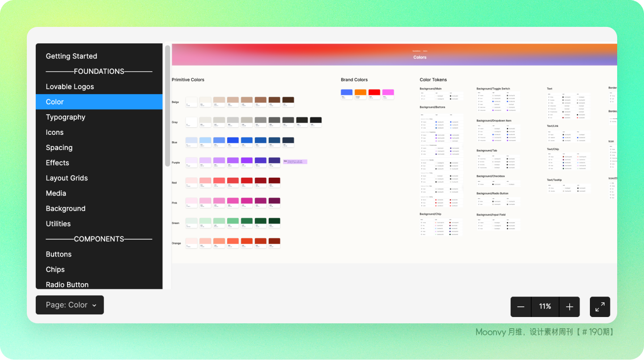This screenshot has width=644, height=360.
Task: Click the pink brand color swatch
Action: [388, 93]
